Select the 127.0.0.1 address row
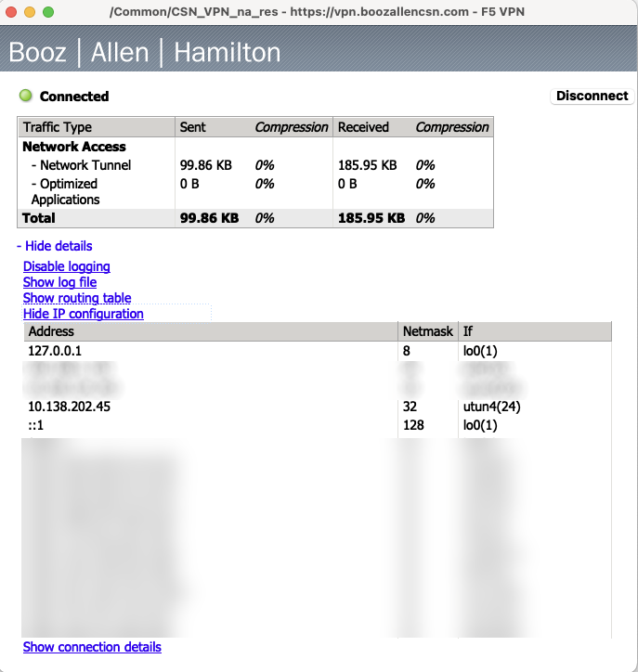 (x=318, y=351)
